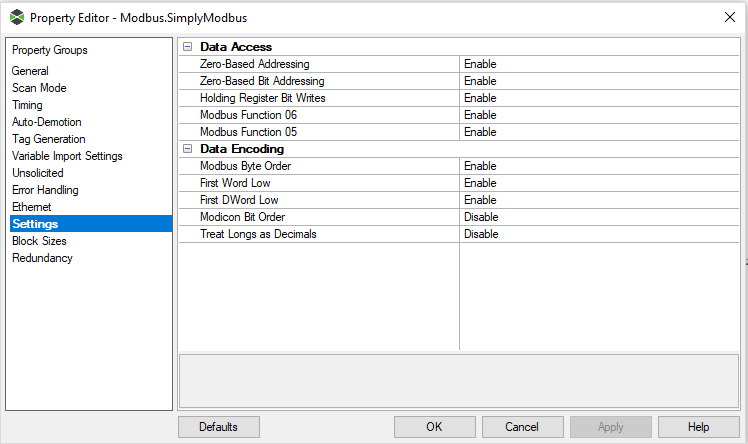Select the Zero-Based Addressing property label

255,64
